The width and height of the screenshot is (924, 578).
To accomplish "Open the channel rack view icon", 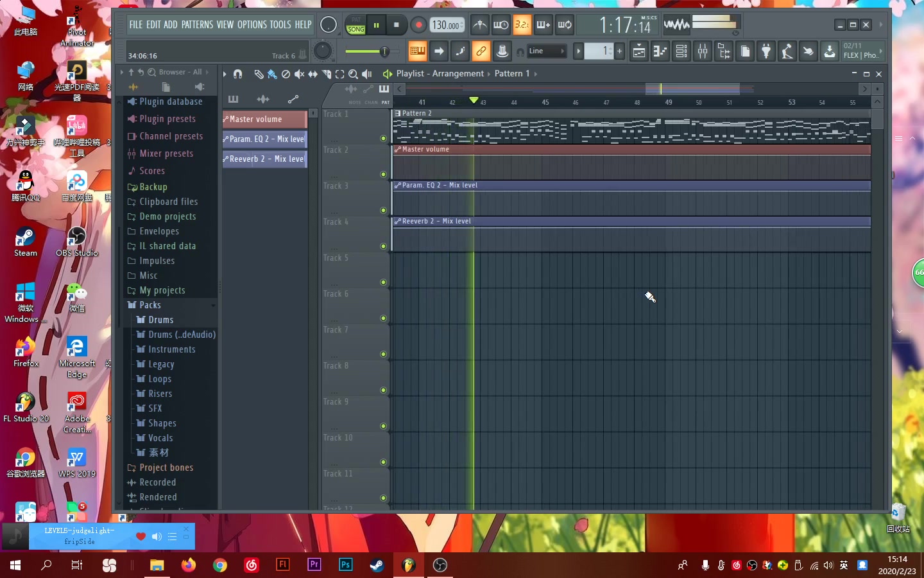I will pos(681,51).
